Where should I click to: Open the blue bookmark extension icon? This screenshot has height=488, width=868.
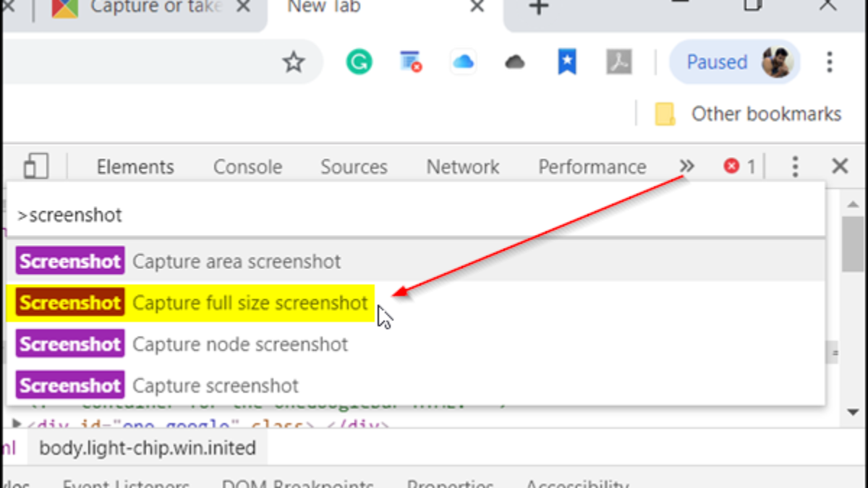(x=566, y=62)
